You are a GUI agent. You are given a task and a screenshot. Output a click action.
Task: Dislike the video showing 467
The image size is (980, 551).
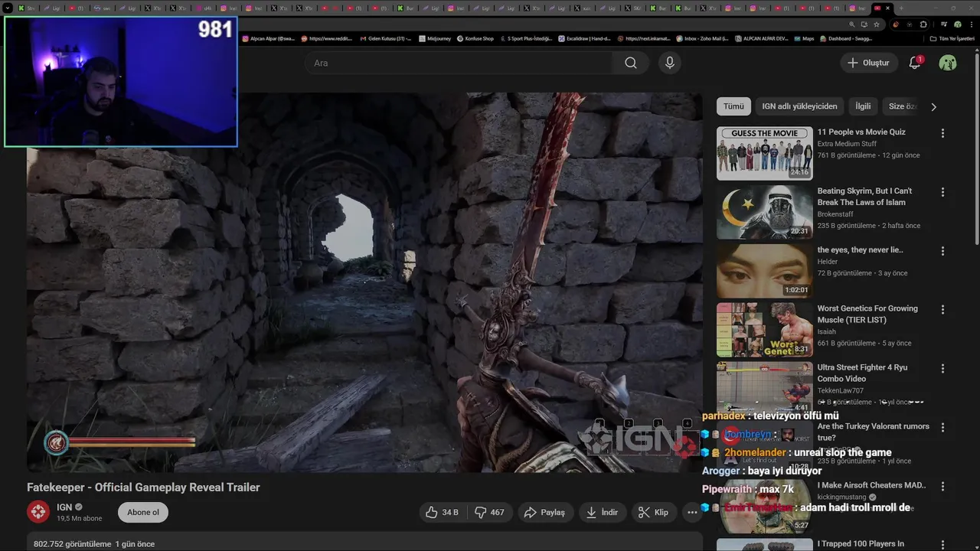click(x=489, y=512)
